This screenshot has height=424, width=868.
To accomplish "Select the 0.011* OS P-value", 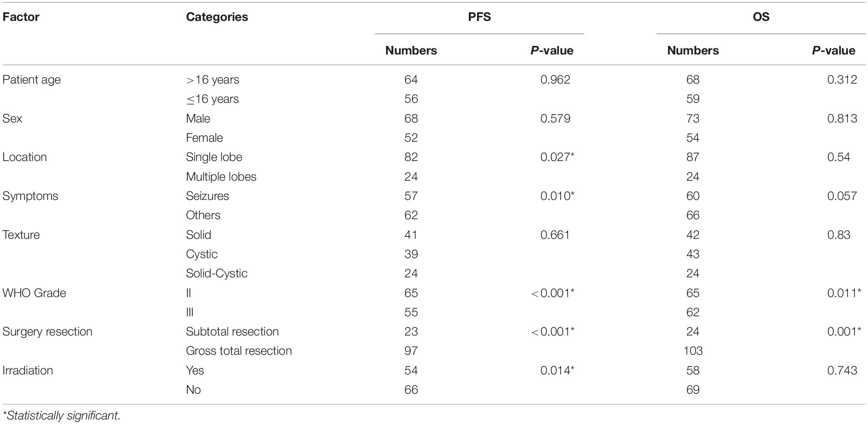I will 844,293.
